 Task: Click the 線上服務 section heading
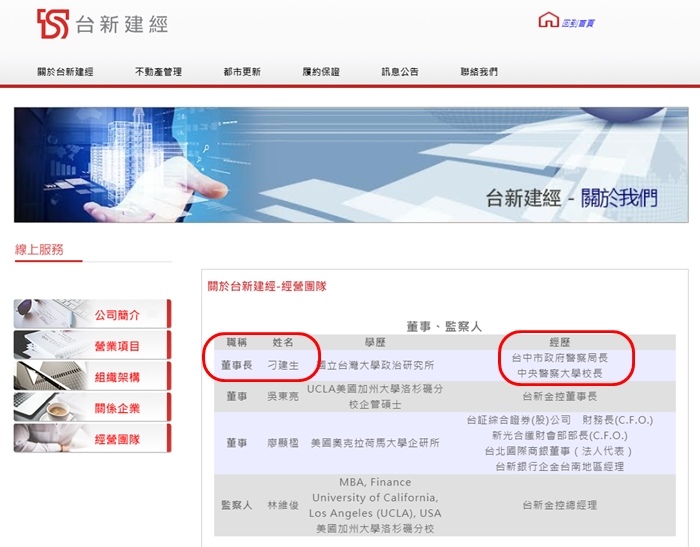tap(39, 249)
